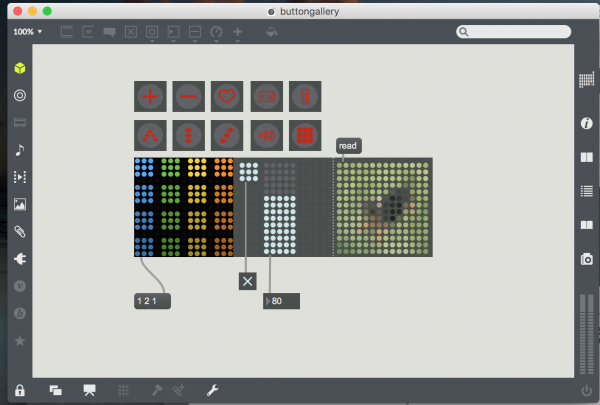600x405 pixels.
Task: Click the top green dot cluster
Action: (x=171, y=167)
